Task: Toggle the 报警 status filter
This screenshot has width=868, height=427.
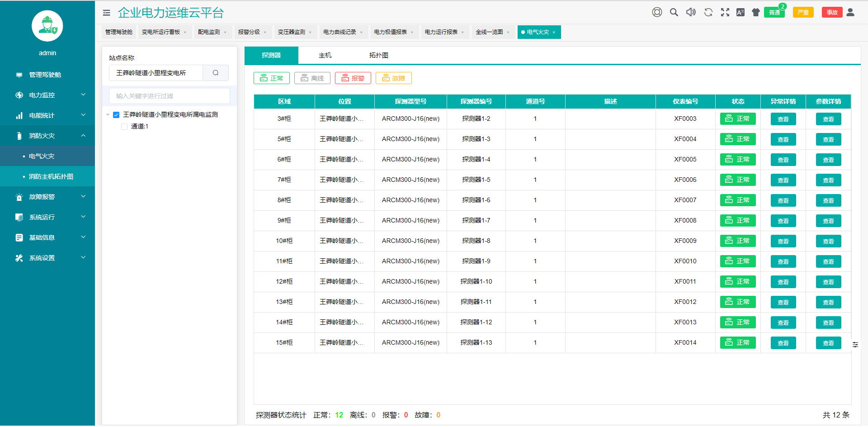Action: [353, 78]
